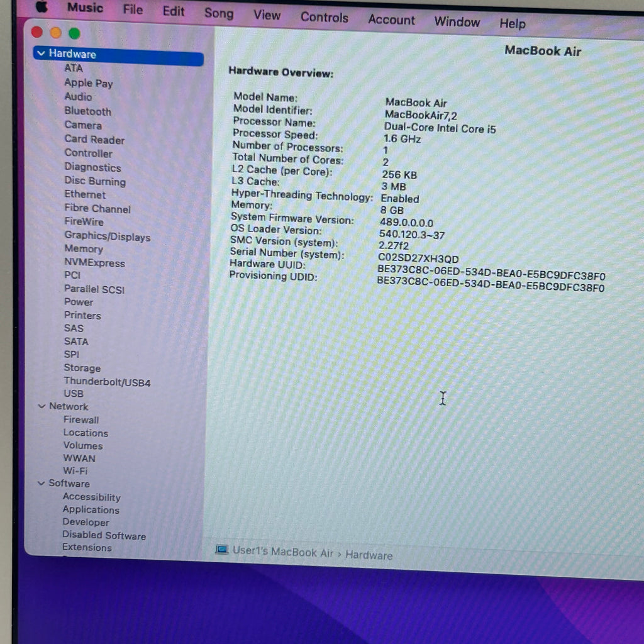
Task: Select Applications under Software
Action: point(91,509)
